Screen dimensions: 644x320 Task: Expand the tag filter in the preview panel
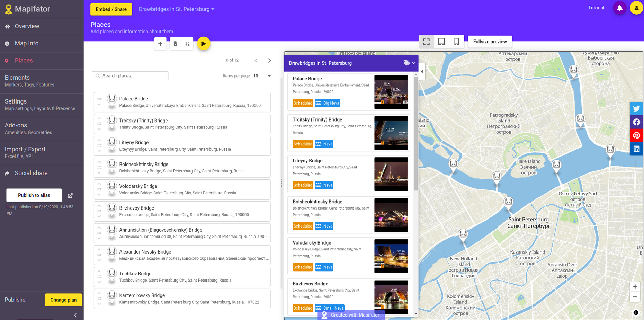coord(409,63)
